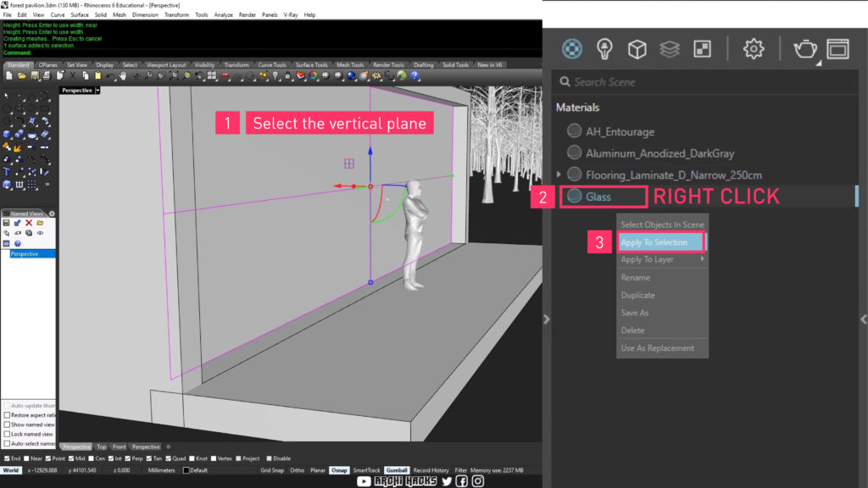Open the V-Ray frame buffer icon

[838, 49]
